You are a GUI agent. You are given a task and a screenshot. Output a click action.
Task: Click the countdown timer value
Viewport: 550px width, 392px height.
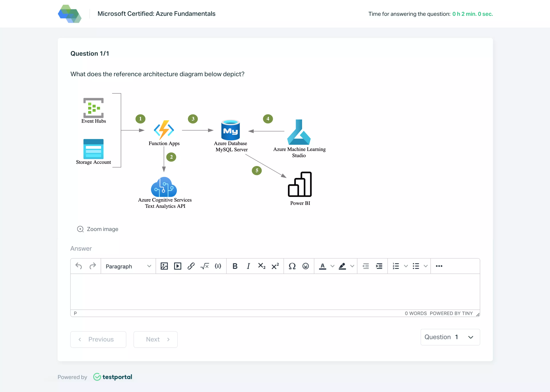click(x=472, y=14)
